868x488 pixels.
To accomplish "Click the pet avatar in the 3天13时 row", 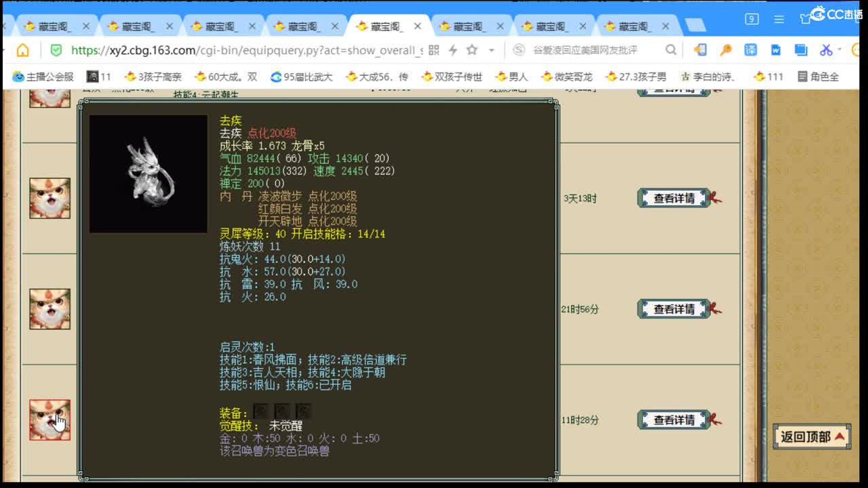I will tap(50, 198).
